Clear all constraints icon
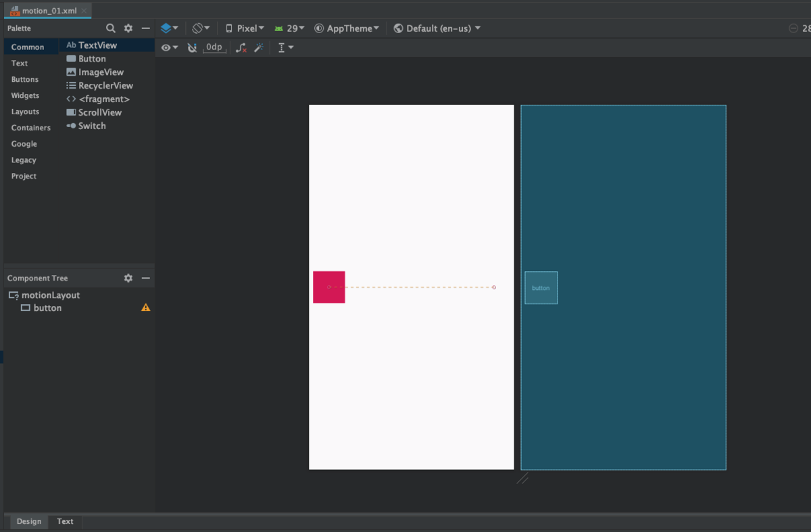 [241, 47]
